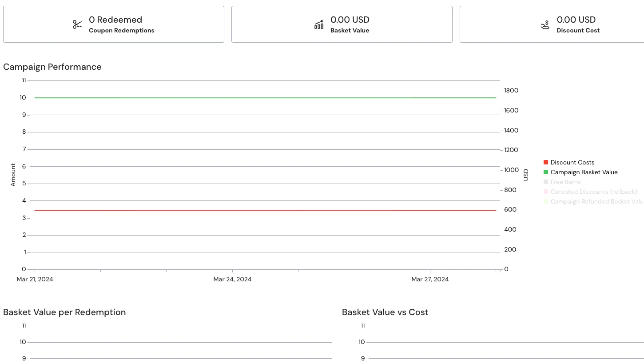
Task: Click the Mar 24, 2024 axis label
Action: click(232, 280)
